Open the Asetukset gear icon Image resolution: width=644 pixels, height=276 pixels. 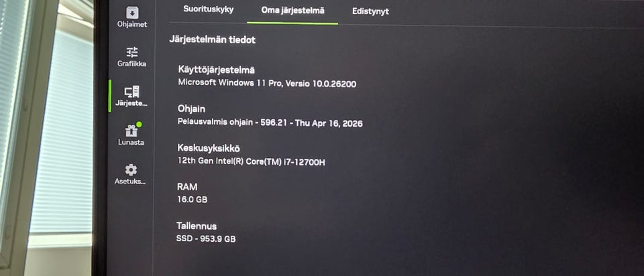pyautogui.click(x=131, y=169)
